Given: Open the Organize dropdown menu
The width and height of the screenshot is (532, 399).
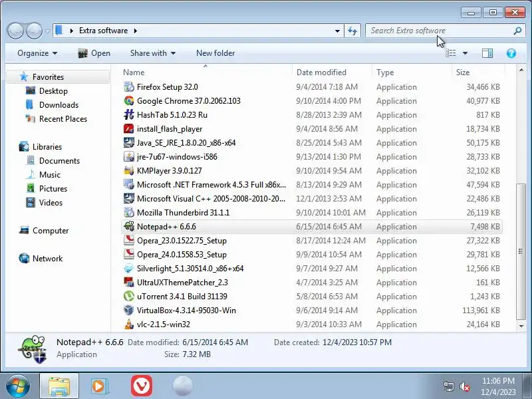Looking at the screenshot, I should pos(37,53).
